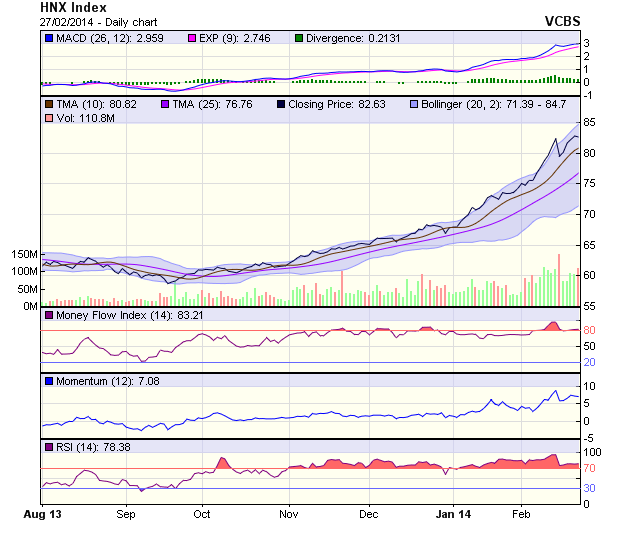The image size is (620, 535).
Task: Click the 85 price axis label
Action: pos(590,122)
